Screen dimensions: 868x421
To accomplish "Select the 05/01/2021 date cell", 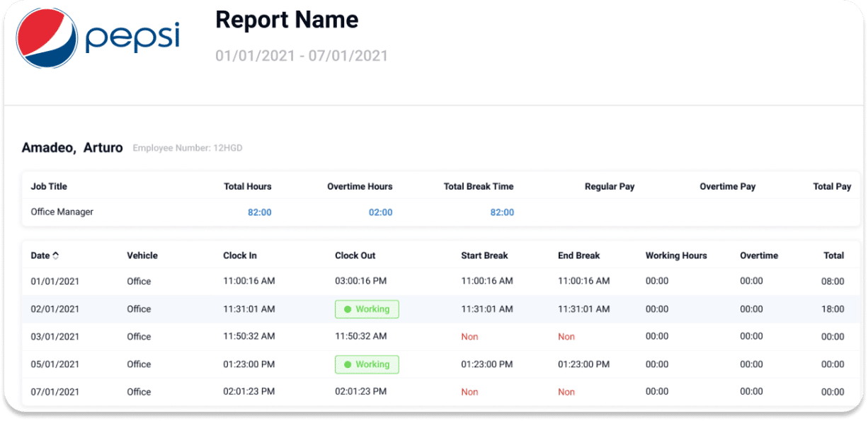I will click(55, 364).
